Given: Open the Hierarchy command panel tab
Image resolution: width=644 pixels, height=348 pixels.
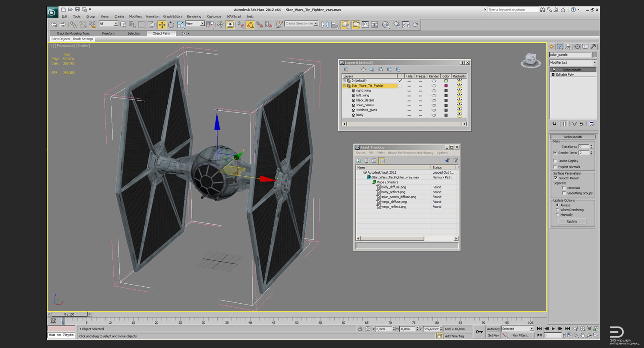Looking at the screenshot, I should pyautogui.click(x=568, y=47).
